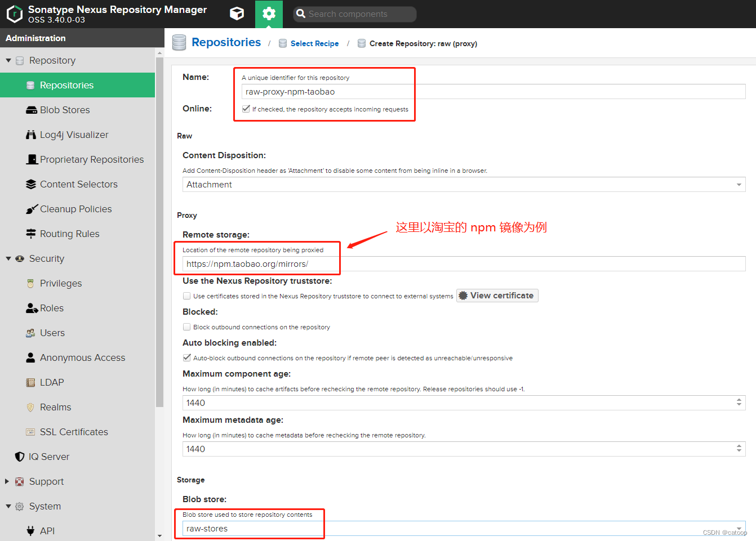The width and height of the screenshot is (756, 541).
Task: Click the search magnifier icon
Action: (301, 14)
